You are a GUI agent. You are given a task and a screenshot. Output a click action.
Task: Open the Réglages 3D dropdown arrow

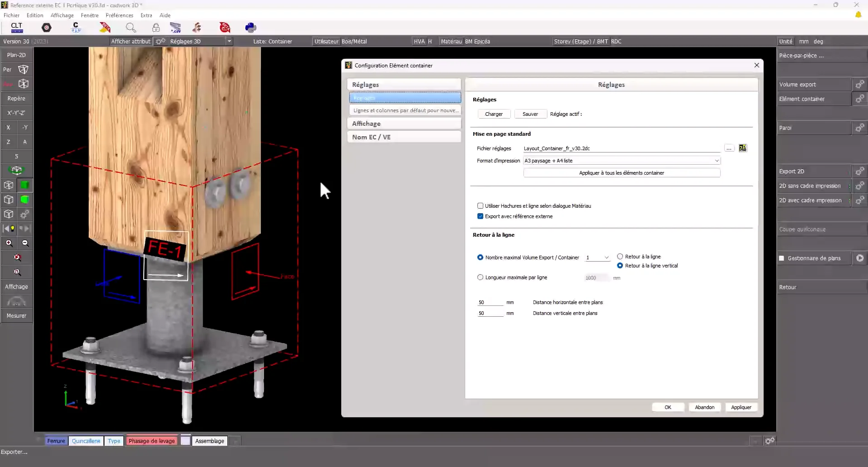(x=229, y=41)
